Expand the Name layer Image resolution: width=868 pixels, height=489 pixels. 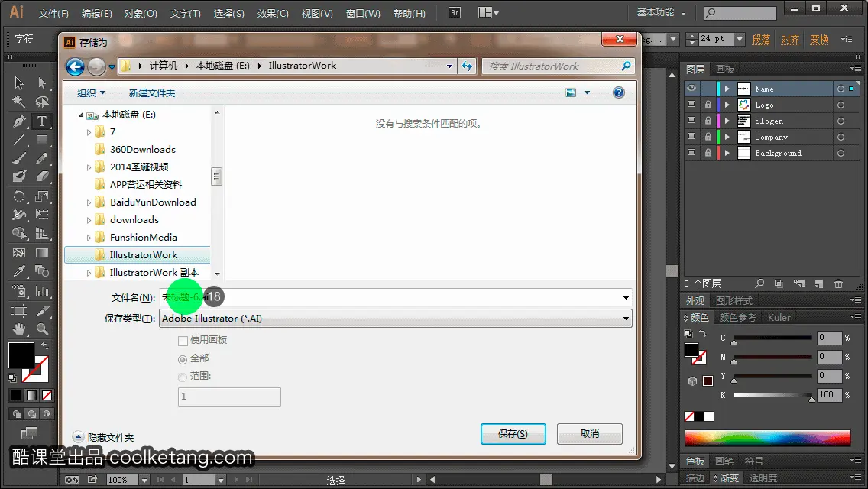pyautogui.click(x=727, y=89)
